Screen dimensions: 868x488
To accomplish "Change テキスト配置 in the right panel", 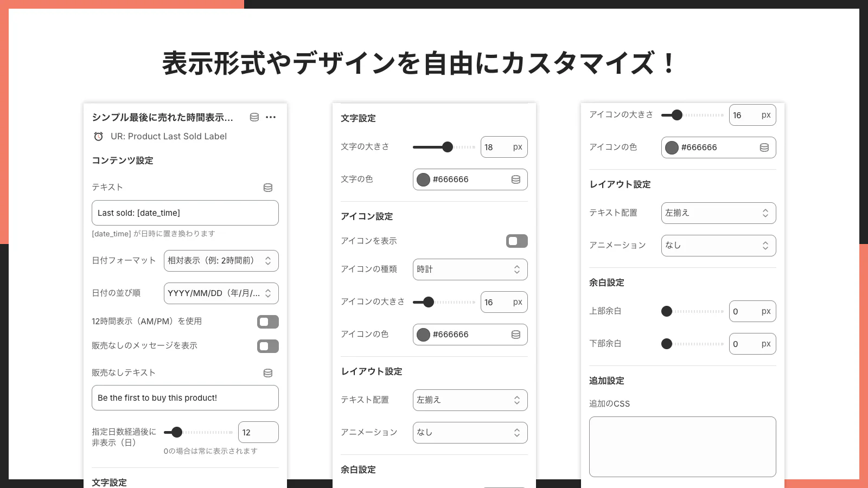I will pos(718,213).
